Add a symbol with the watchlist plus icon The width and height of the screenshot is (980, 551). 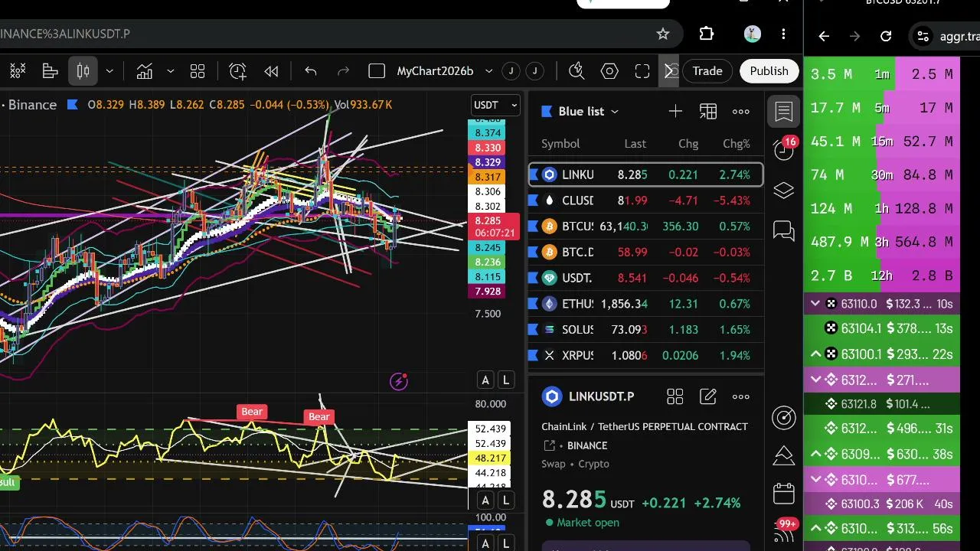[x=675, y=112]
